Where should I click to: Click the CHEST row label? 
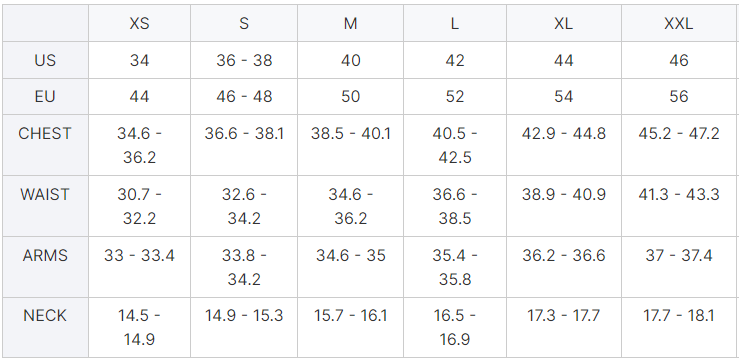click(45, 134)
